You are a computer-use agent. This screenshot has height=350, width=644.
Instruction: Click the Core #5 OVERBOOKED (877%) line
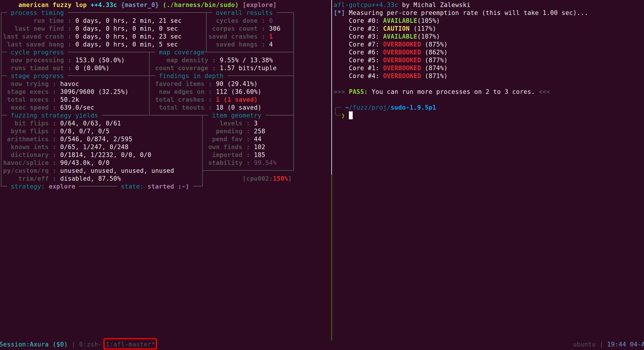398,60
